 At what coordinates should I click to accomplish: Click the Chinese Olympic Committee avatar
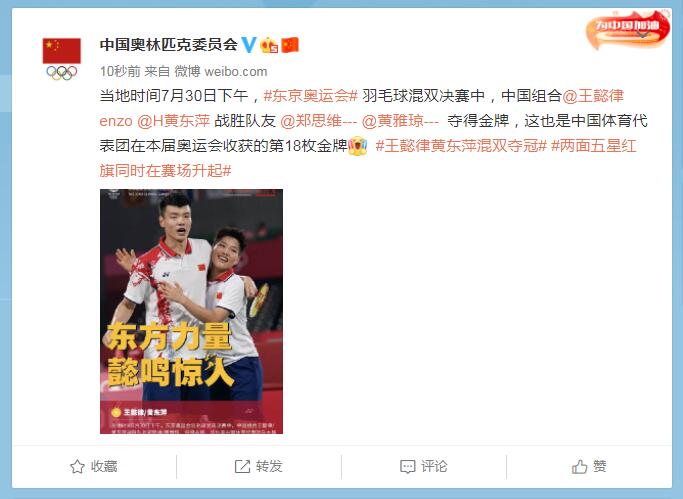[x=61, y=59]
